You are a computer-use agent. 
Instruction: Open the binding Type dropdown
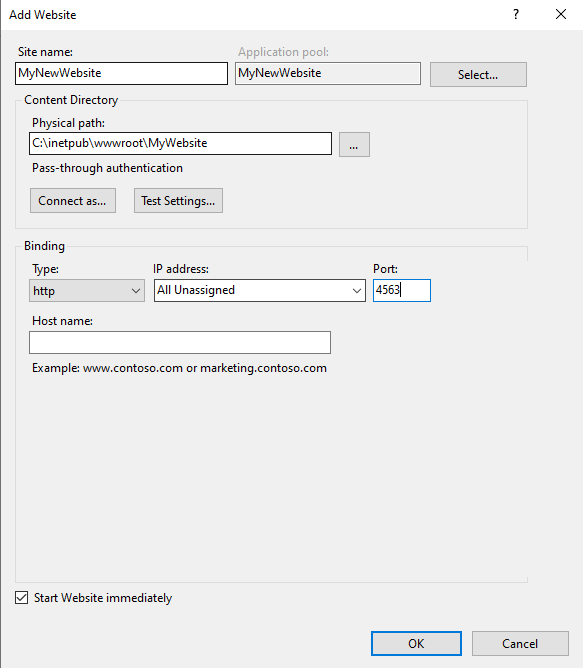pyautogui.click(x=87, y=291)
